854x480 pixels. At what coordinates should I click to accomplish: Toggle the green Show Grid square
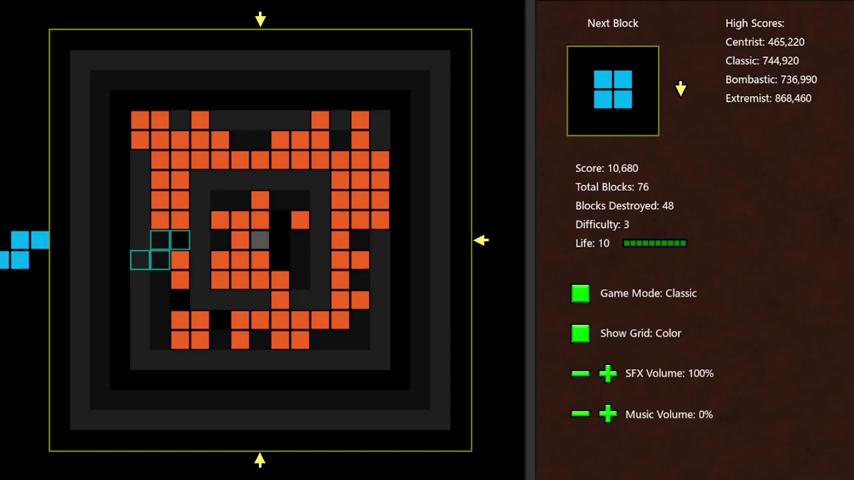tap(580, 333)
